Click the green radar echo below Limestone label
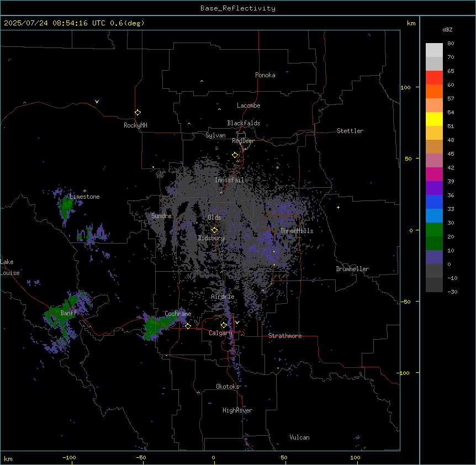Viewport: 476px width, 465px height. point(66,207)
